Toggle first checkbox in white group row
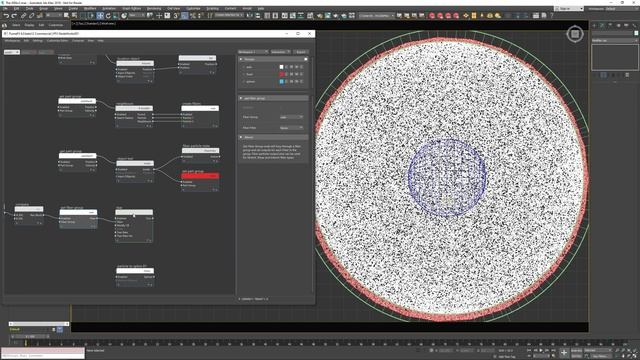Image resolution: width=640 pixels, height=360 pixels. [x=287, y=67]
